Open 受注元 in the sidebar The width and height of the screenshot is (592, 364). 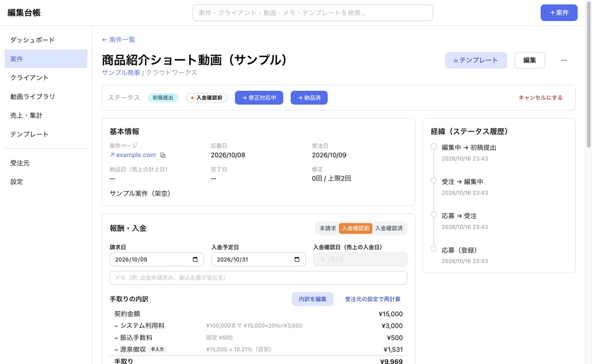(46, 163)
